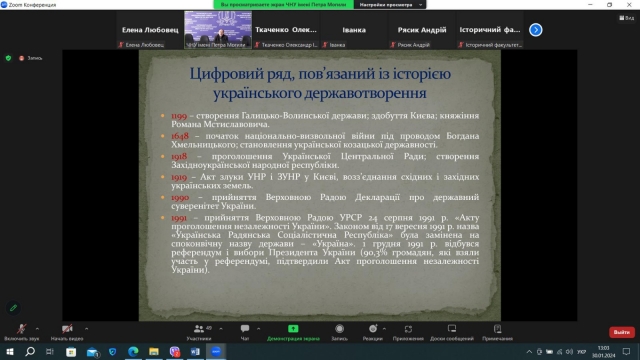Viewport: 640px width, 360px height.
Task: Open the Чат chat panel
Action: click(245, 332)
